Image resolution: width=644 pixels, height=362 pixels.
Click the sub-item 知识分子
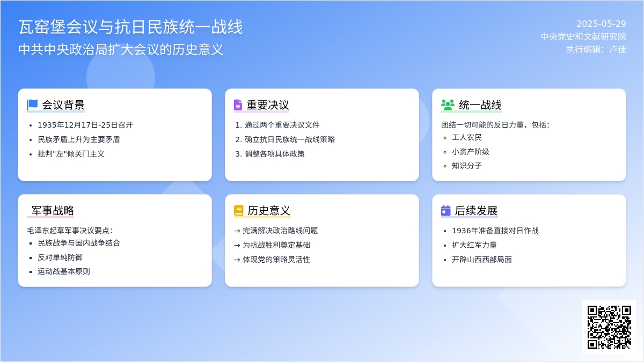point(467,166)
